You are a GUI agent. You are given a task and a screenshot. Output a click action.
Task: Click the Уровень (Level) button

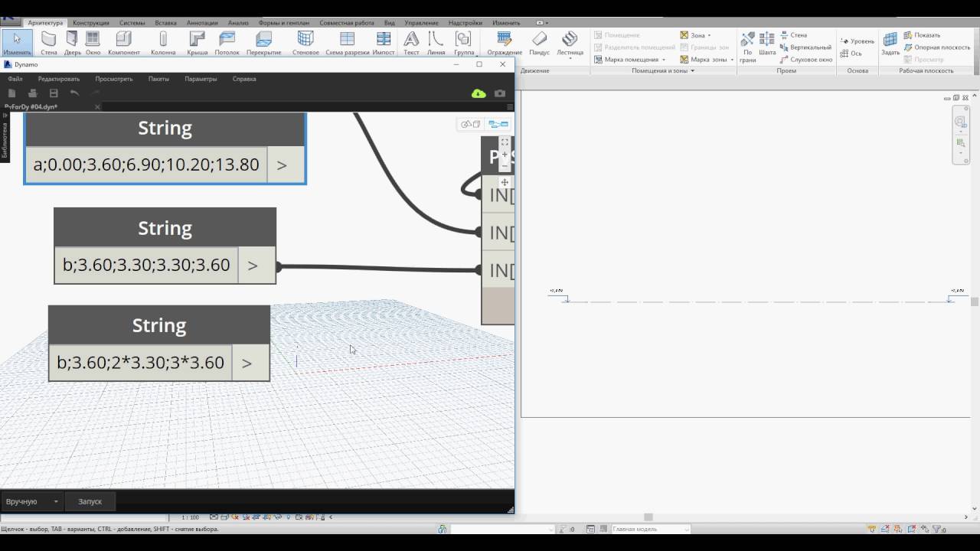857,41
